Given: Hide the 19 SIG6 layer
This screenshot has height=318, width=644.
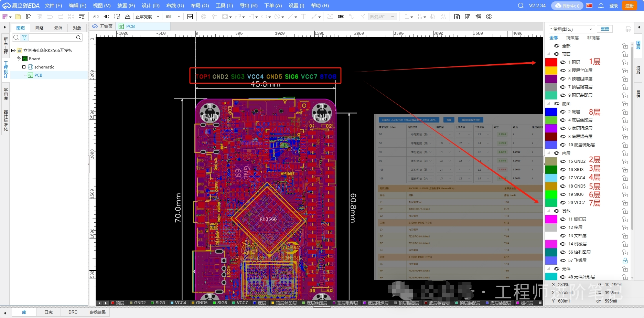Looking at the screenshot, I should click(x=563, y=194).
